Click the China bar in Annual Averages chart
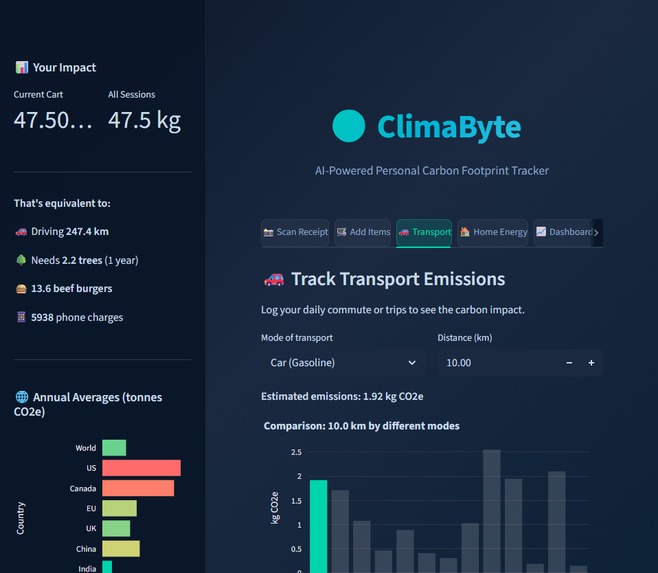 point(121,549)
